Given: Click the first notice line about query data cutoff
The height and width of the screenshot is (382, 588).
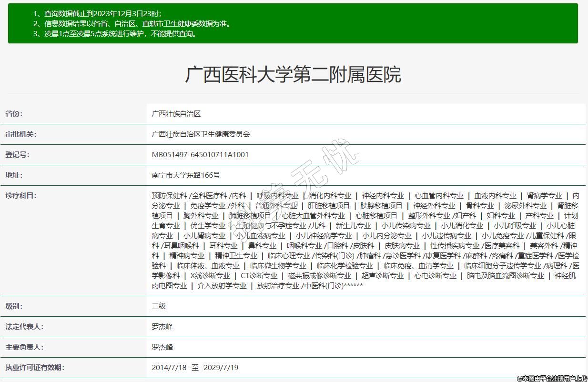Looking at the screenshot, I should click(97, 13).
